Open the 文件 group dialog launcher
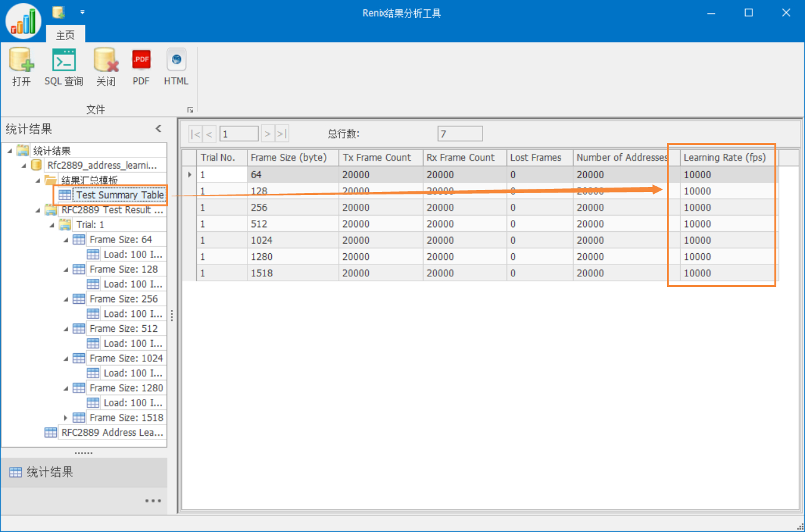805x532 pixels. click(x=190, y=110)
